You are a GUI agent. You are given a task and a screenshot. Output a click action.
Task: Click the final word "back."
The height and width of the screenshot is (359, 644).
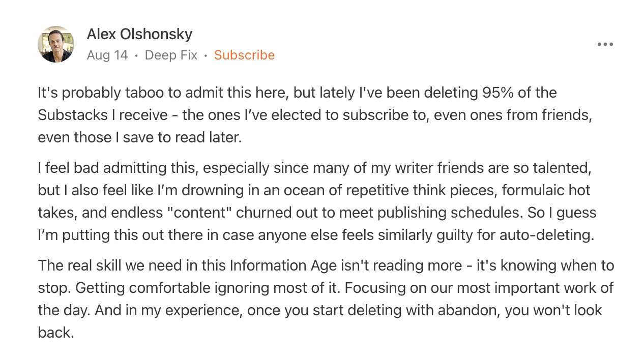tap(56, 333)
